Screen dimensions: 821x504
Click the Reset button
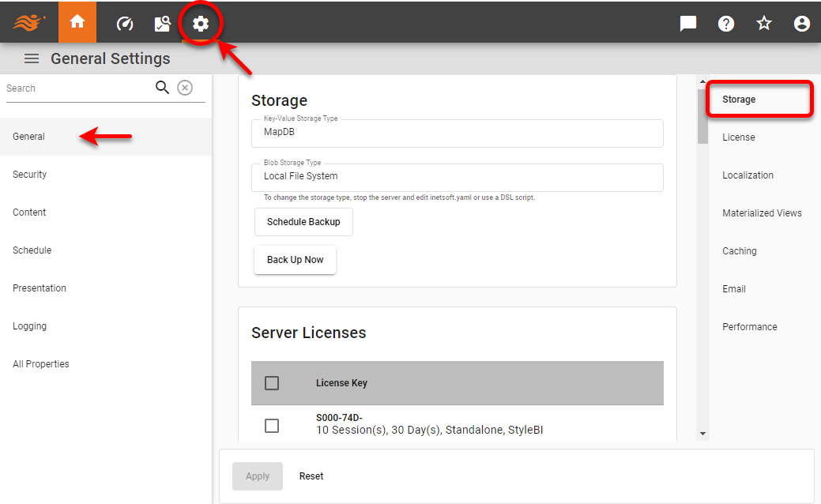311,476
